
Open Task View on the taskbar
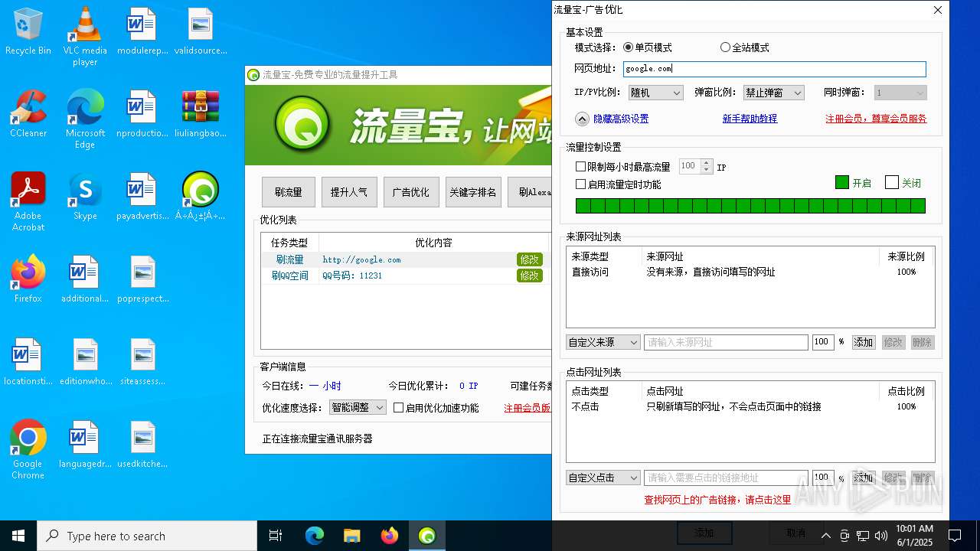pyautogui.click(x=276, y=536)
